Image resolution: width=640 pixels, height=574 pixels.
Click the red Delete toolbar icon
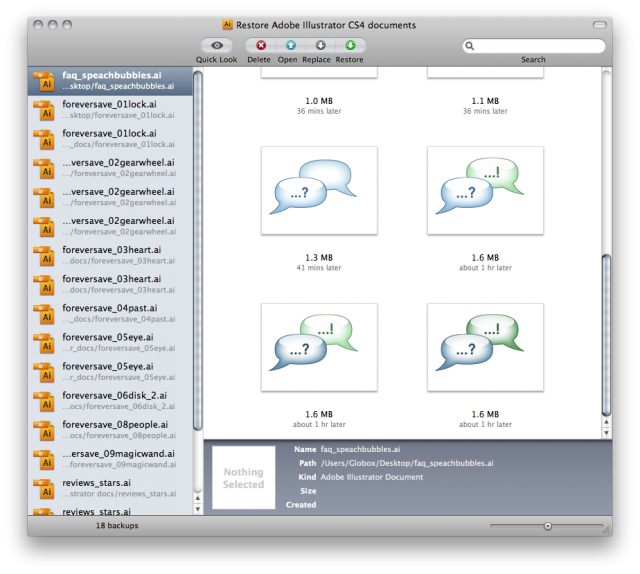261,45
